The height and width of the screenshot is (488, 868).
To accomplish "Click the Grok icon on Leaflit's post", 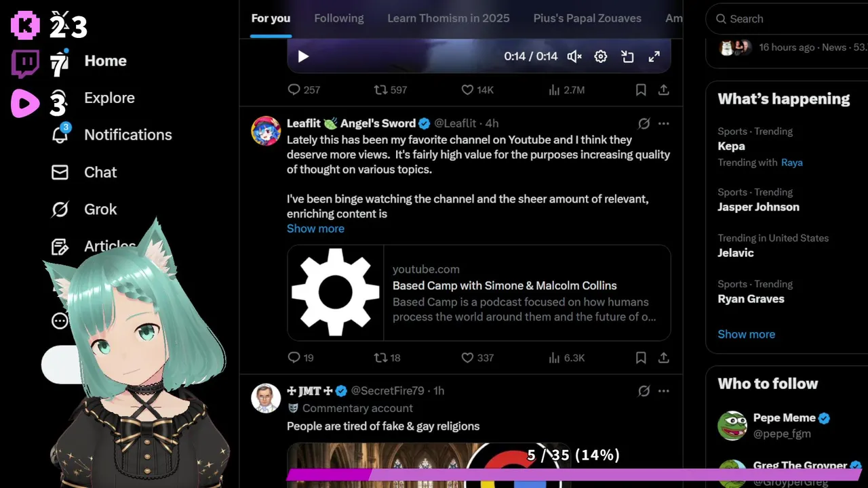I will point(644,123).
